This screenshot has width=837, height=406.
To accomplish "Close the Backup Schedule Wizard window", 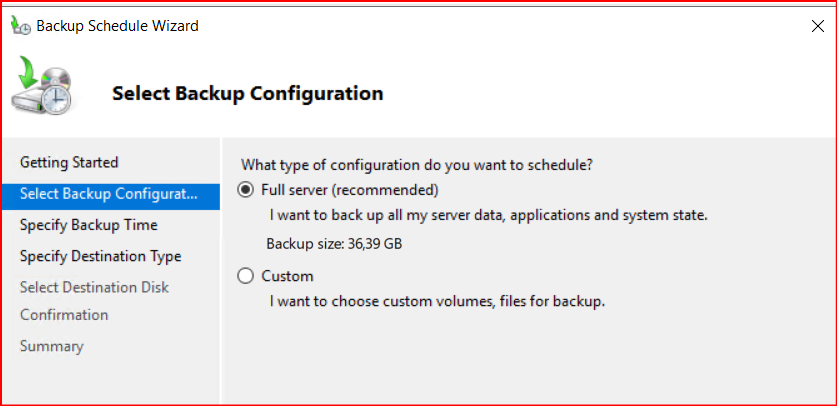I will (817, 27).
